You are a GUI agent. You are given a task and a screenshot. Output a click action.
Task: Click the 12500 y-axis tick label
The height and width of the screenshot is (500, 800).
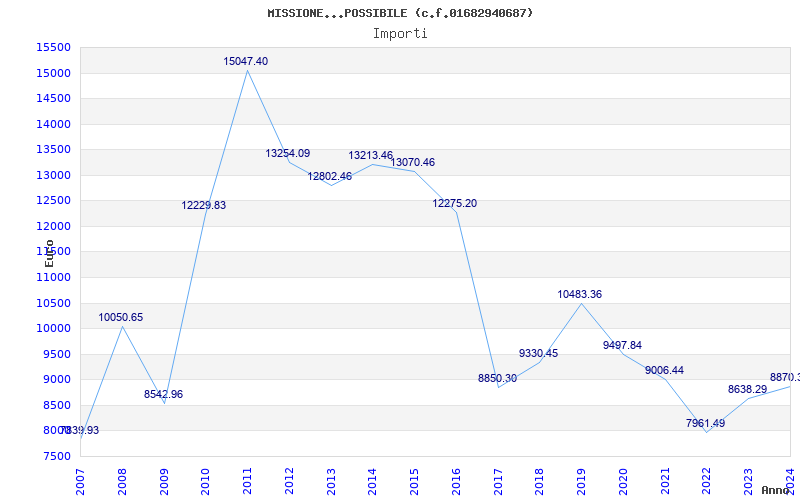[x=54, y=201]
